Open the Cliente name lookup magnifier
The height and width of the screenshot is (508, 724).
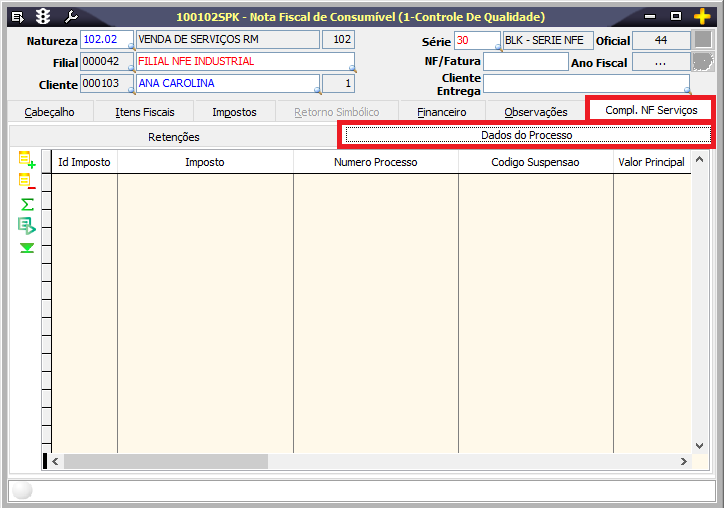pyautogui.click(x=317, y=91)
